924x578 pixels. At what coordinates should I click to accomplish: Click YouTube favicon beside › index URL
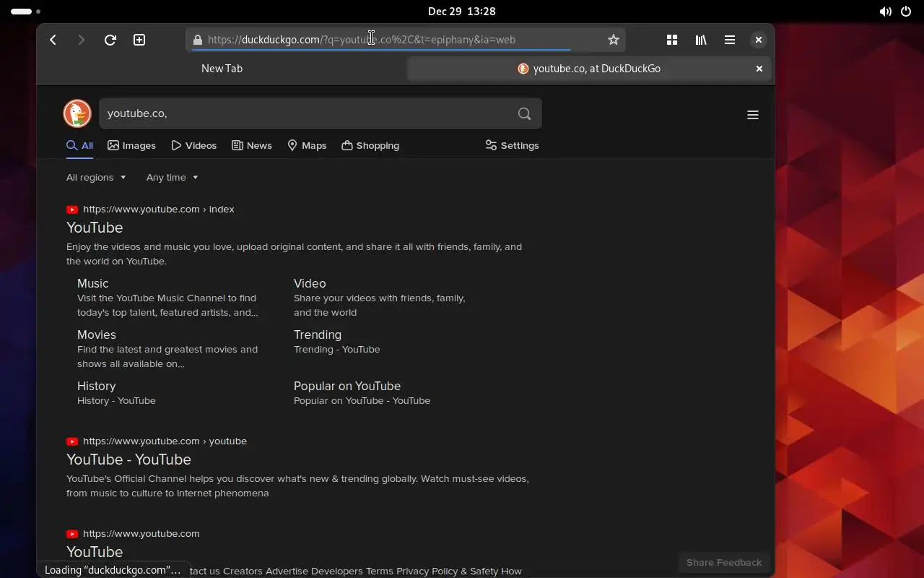(x=72, y=210)
